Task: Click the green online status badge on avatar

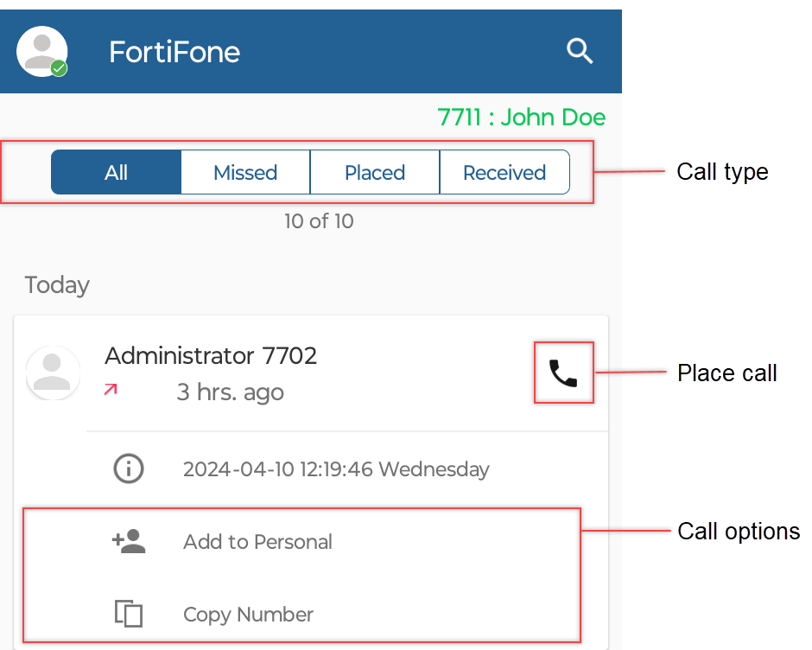Action: click(x=58, y=67)
